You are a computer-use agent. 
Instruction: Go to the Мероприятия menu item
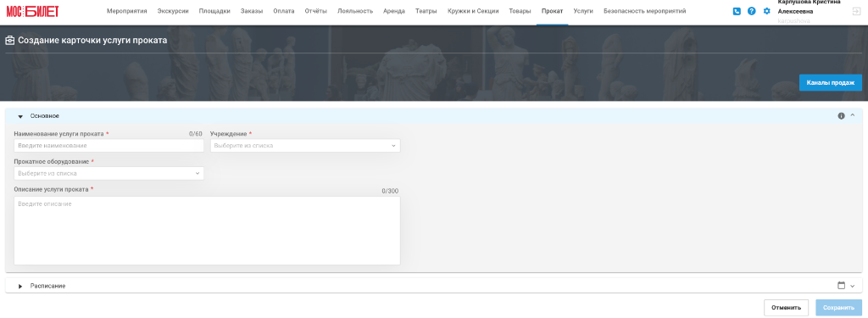click(127, 11)
